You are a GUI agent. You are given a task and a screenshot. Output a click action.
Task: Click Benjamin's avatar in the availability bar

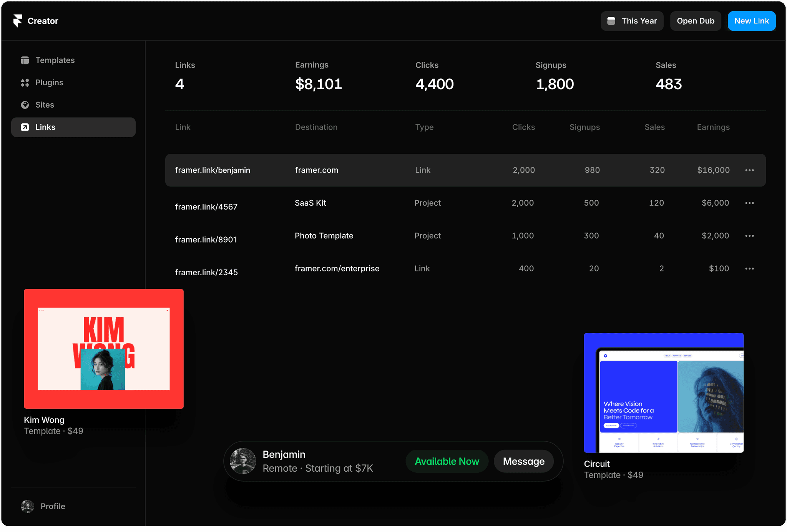tap(243, 461)
